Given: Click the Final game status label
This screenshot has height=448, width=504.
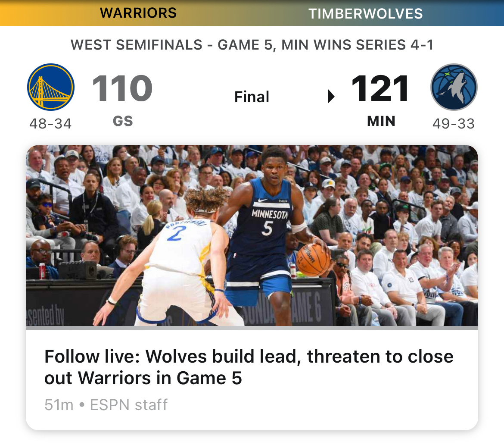Looking at the screenshot, I should pos(252,97).
